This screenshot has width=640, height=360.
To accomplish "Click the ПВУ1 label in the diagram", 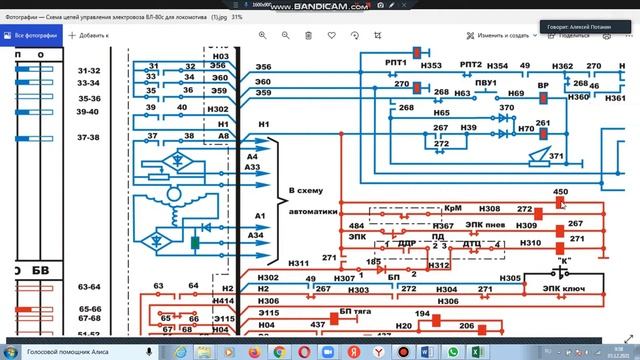I will tap(486, 83).
